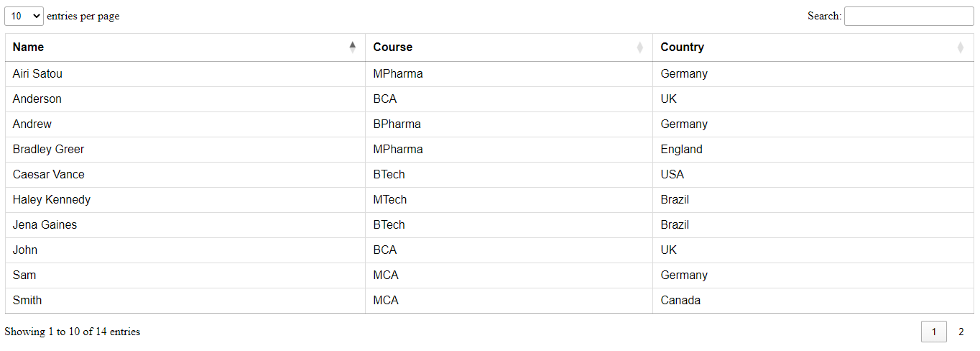Select pagination page 1 button

[934, 332]
